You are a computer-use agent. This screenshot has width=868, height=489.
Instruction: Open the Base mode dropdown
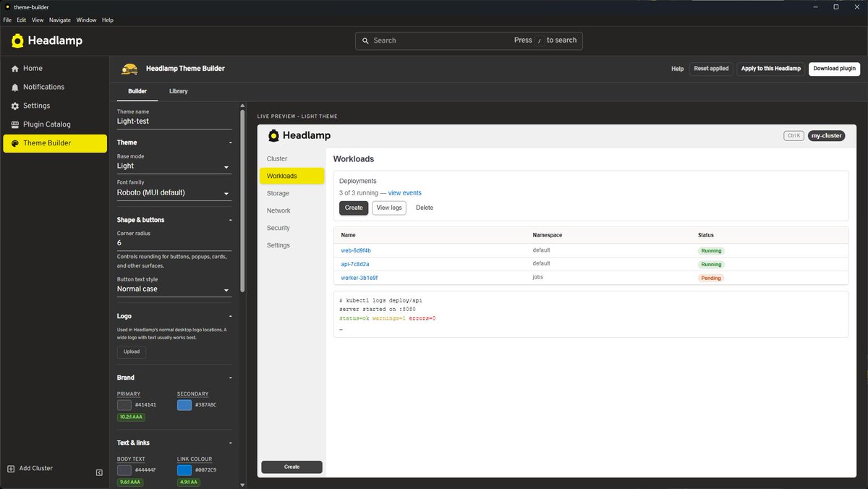(x=174, y=166)
